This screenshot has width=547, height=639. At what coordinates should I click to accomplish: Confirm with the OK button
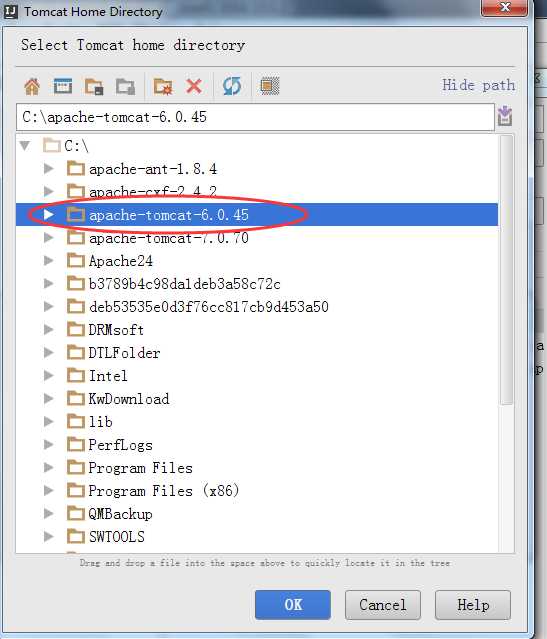(x=293, y=605)
